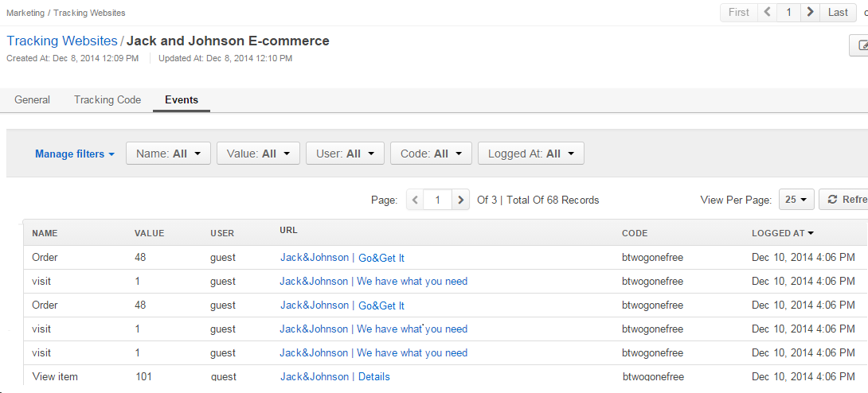The image size is (868, 393).
Task: Go to previous grid page arrow
Action: click(x=415, y=200)
